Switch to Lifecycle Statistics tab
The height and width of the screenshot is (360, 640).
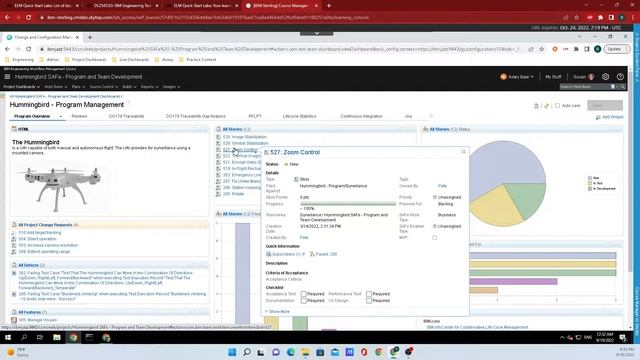[300, 116]
